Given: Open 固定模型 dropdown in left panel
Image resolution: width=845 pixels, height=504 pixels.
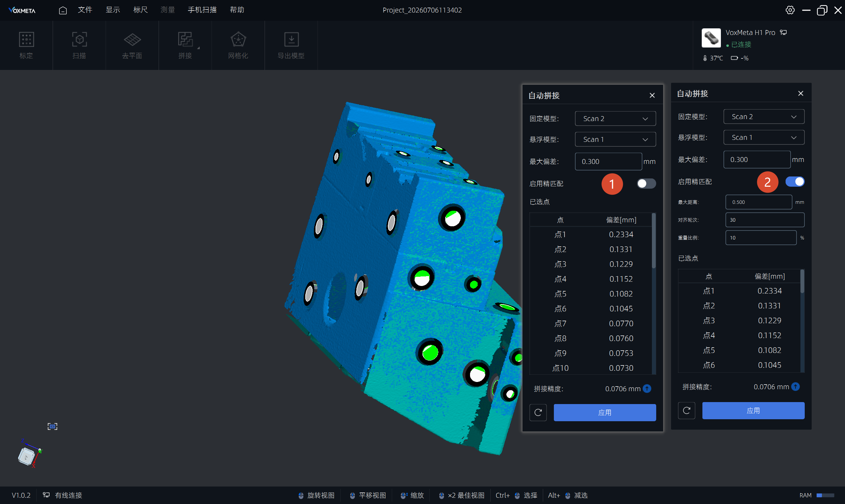Looking at the screenshot, I should click(x=615, y=118).
